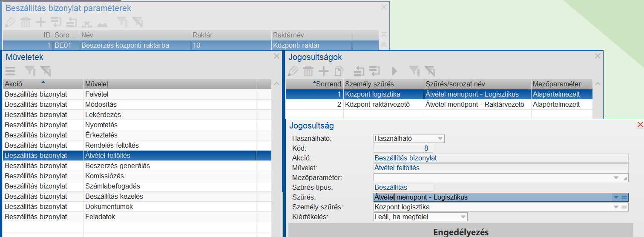Click corner icon in Mezőparaméter field
The height and width of the screenshot is (237, 644).
[625, 178]
